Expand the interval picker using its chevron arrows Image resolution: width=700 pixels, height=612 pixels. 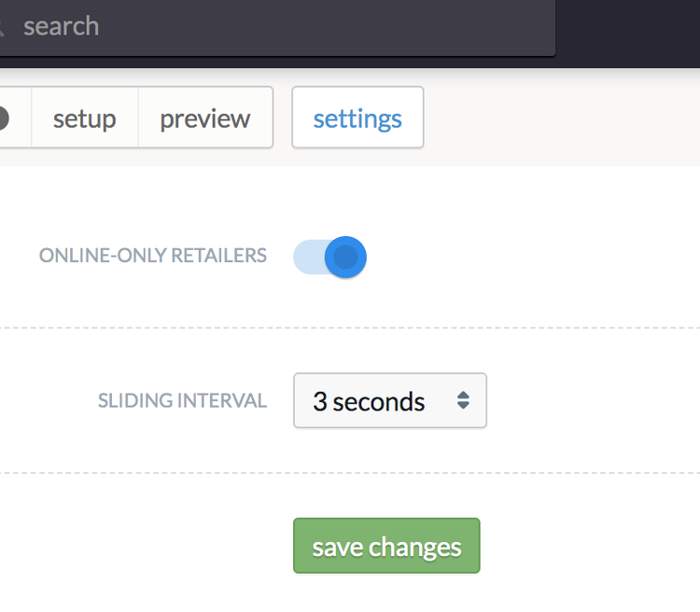coord(463,400)
